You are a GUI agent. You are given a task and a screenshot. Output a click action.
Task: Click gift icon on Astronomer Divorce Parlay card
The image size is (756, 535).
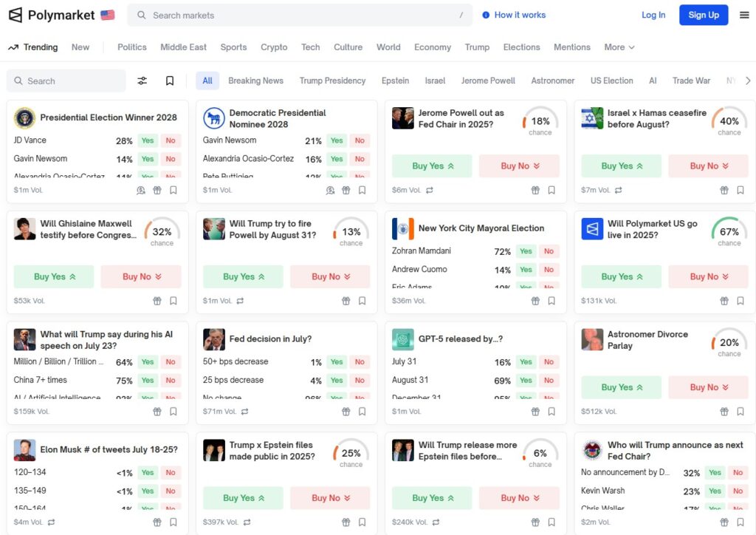click(724, 412)
